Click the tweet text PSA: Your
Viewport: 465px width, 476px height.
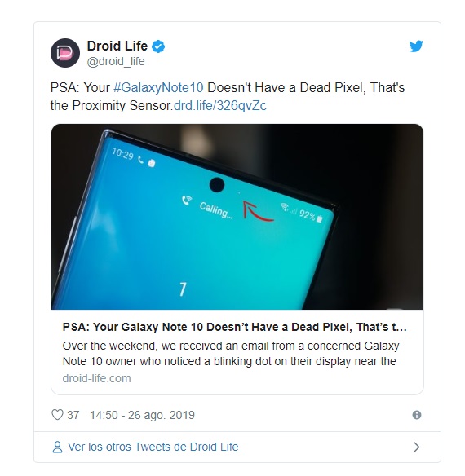coord(80,88)
